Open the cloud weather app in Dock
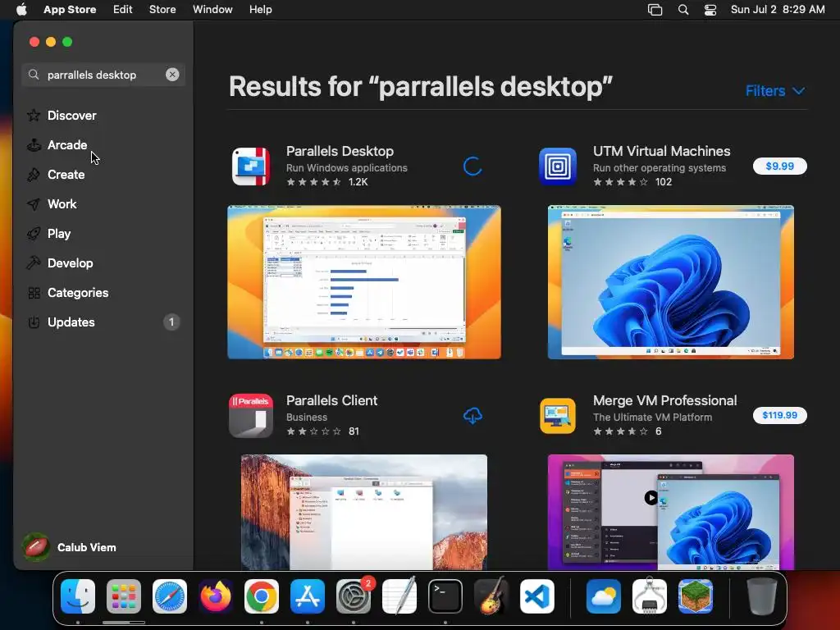Screen dimensions: 840x630 [x=604, y=596]
